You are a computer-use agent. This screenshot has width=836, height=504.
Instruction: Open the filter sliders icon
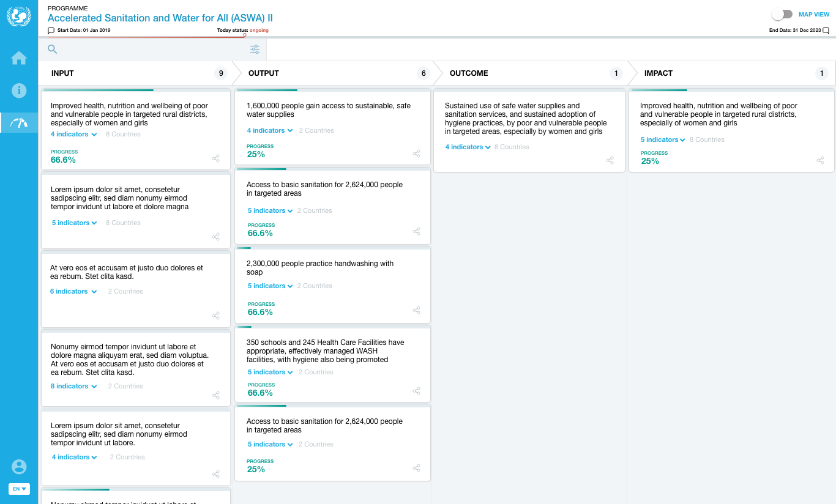click(255, 50)
